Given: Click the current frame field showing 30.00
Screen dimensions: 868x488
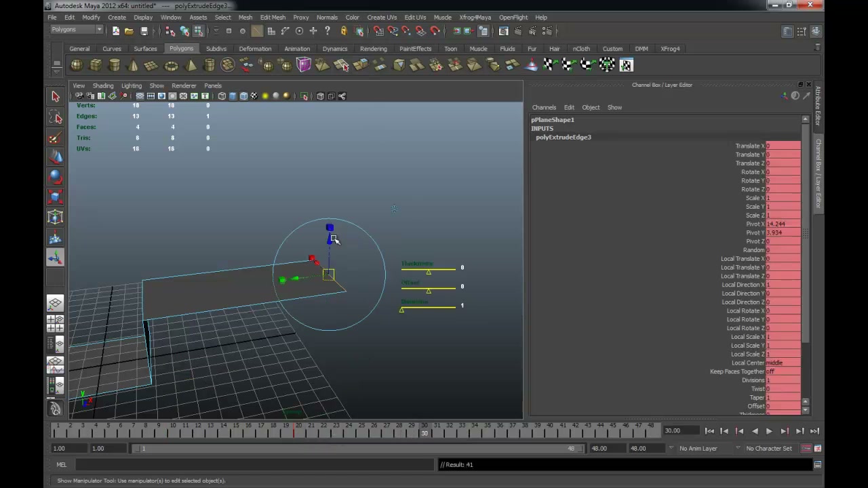Looking at the screenshot, I should [x=680, y=431].
